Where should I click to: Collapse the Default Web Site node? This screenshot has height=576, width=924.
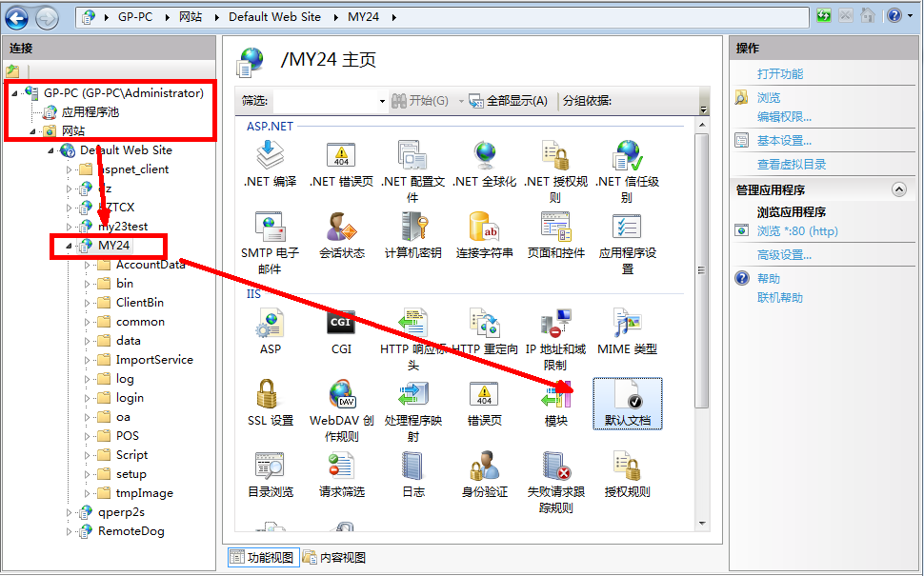tap(50, 150)
